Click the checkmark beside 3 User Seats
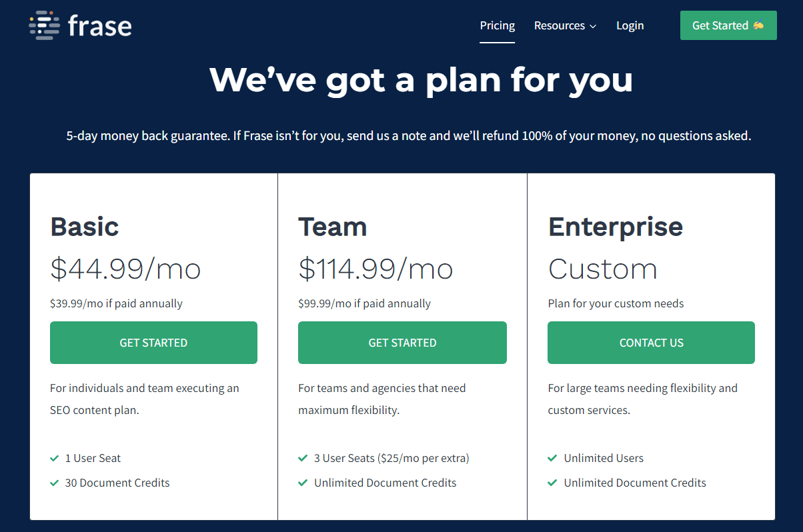 303,458
